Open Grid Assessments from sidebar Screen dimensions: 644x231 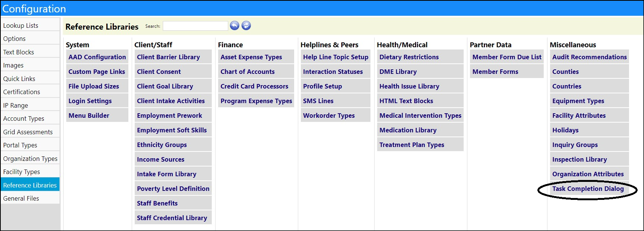pos(30,132)
